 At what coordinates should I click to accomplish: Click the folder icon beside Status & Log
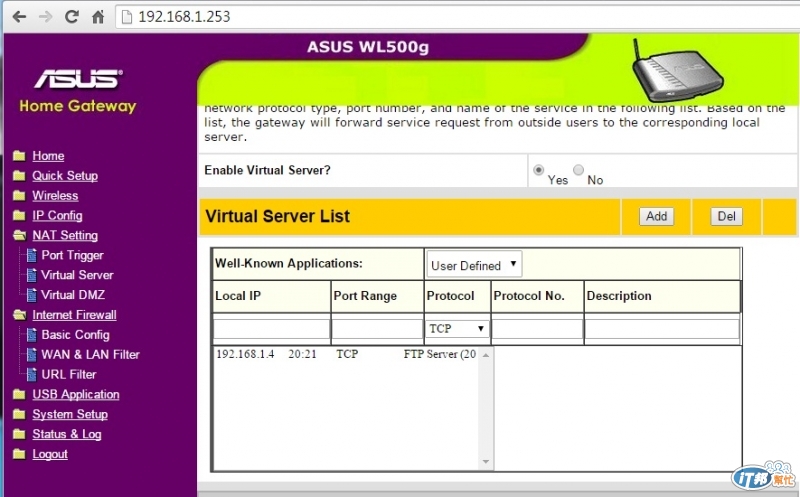pyautogui.click(x=19, y=434)
